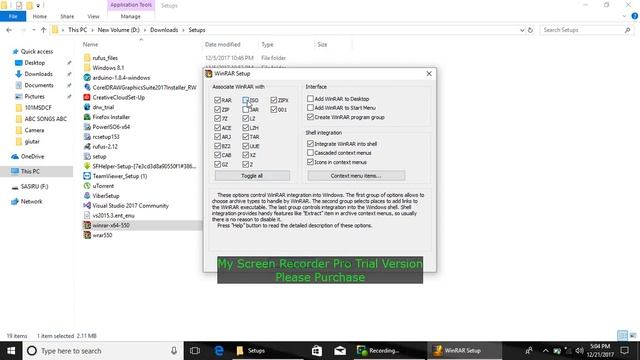640x360 pixels.
Task: Sort files by the Name column
Action: [x=91, y=44]
